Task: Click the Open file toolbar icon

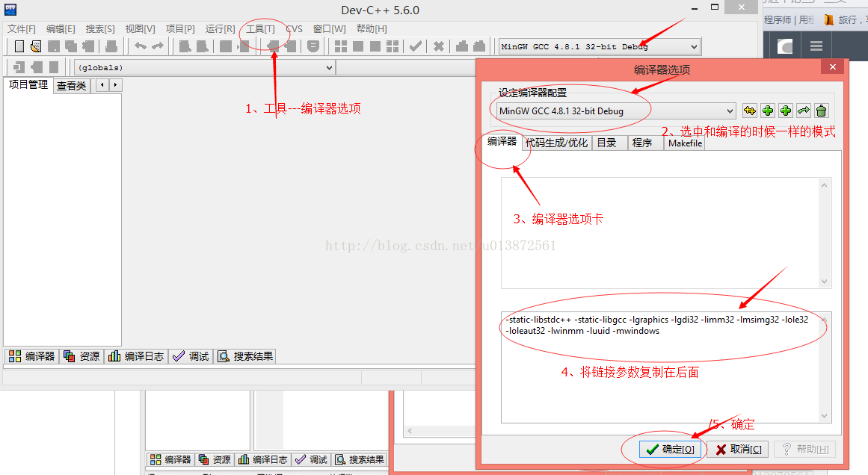Action: (x=36, y=46)
